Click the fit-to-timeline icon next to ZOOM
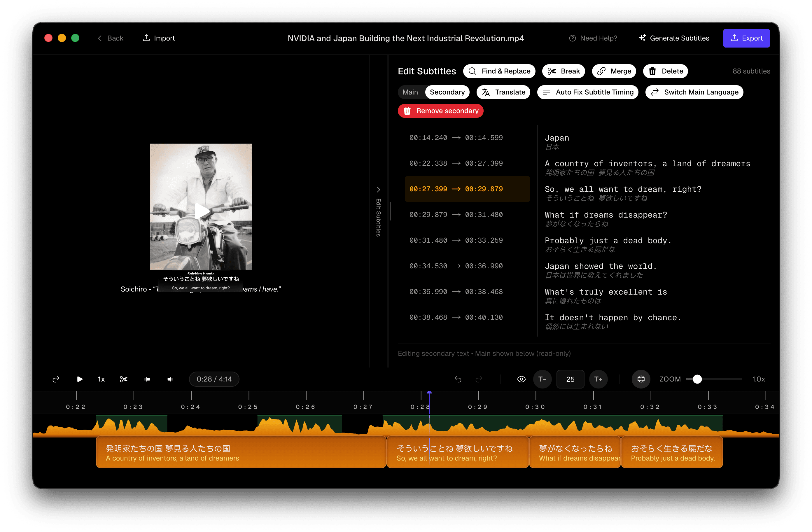This screenshot has height=532, width=812. [641, 379]
